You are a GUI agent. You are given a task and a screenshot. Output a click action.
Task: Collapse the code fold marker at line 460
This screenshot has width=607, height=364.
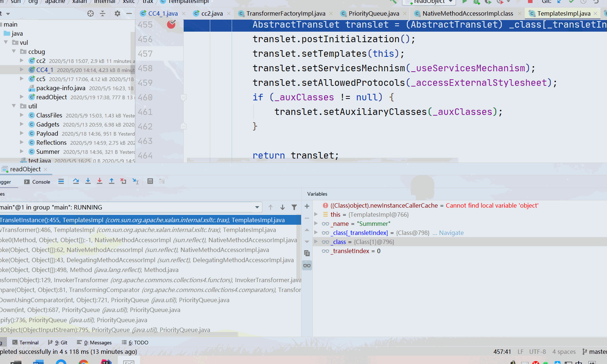(184, 97)
